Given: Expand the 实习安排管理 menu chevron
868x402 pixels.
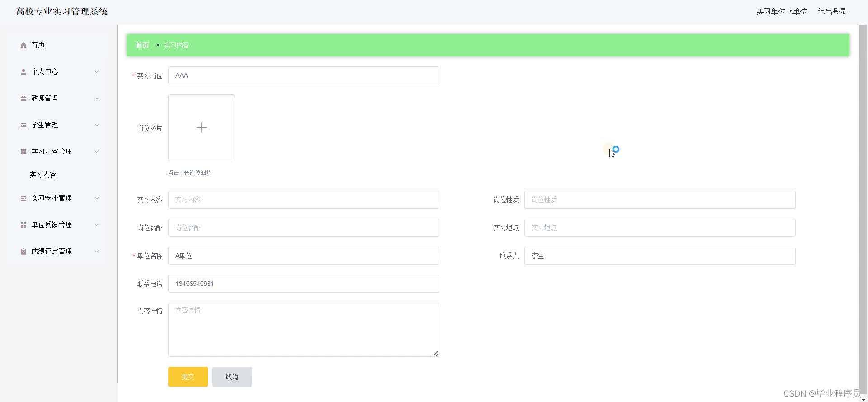Looking at the screenshot, I should pos(97,198).
